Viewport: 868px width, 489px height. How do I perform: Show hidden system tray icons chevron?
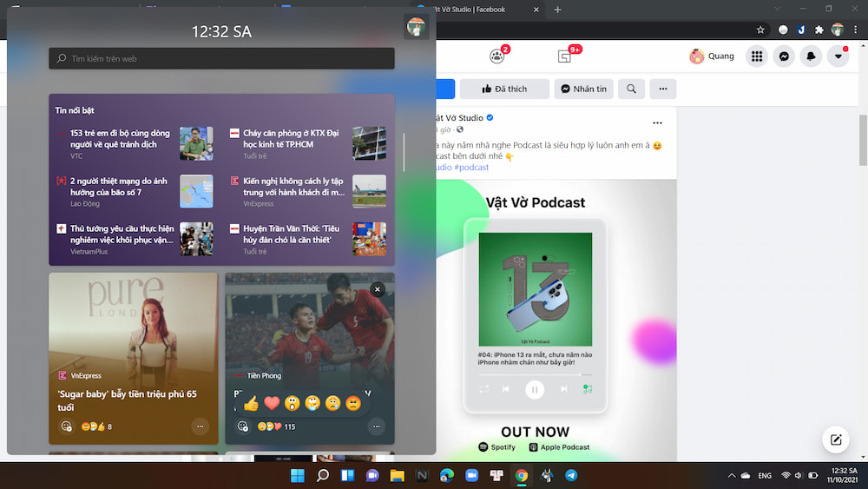pos(732,475)
